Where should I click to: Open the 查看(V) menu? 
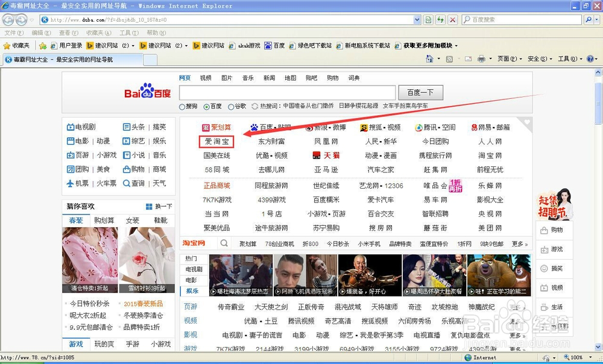tap(69, 33)
